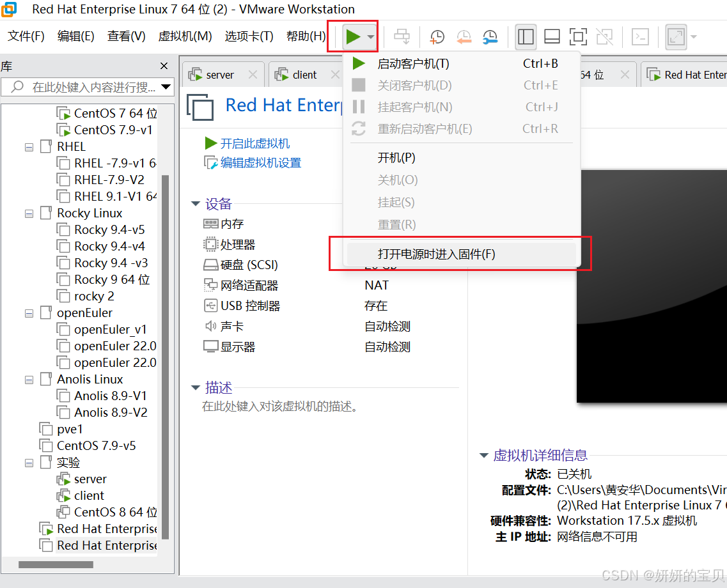
Task: Select 启动客户机(T) from the power menu
Action: click(462, 63)
